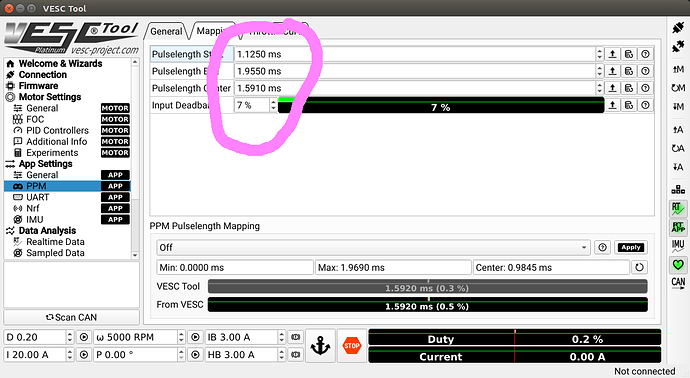The width and height of the screenshot is (690, 378).
Task: Toggle realtime data streaming RT icon
Action: (x=678, y=208)
